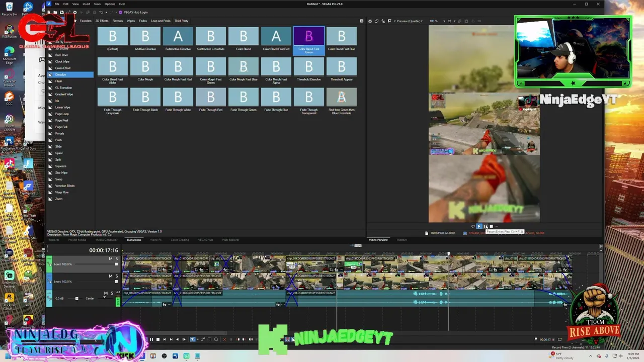Open the Preview (Quarter) quality dropdown
This screenshot has width=644, height=362.
pyautogui.click(x=410, y=21)
